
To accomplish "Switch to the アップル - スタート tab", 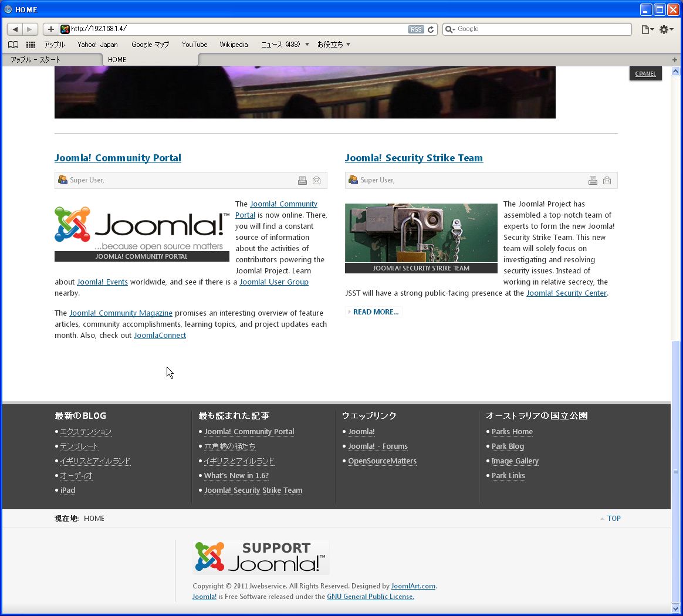I will tap(52, 60).
